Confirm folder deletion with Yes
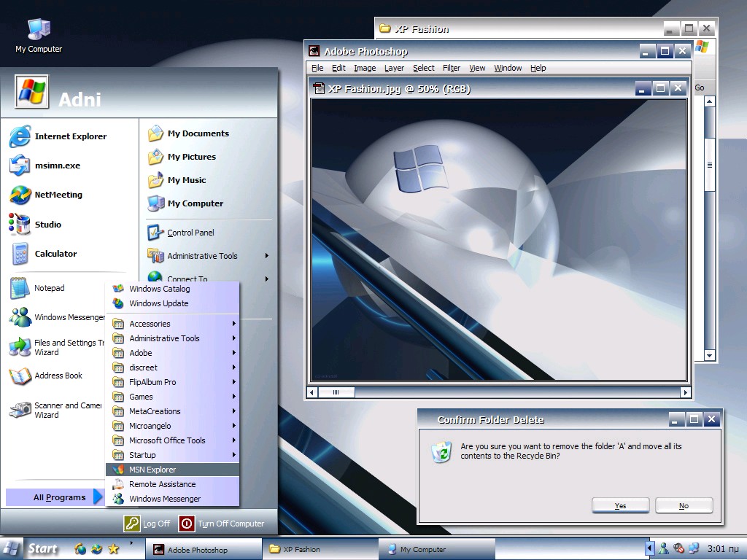Viewport: 747px width, 560px height. point(619,505)
